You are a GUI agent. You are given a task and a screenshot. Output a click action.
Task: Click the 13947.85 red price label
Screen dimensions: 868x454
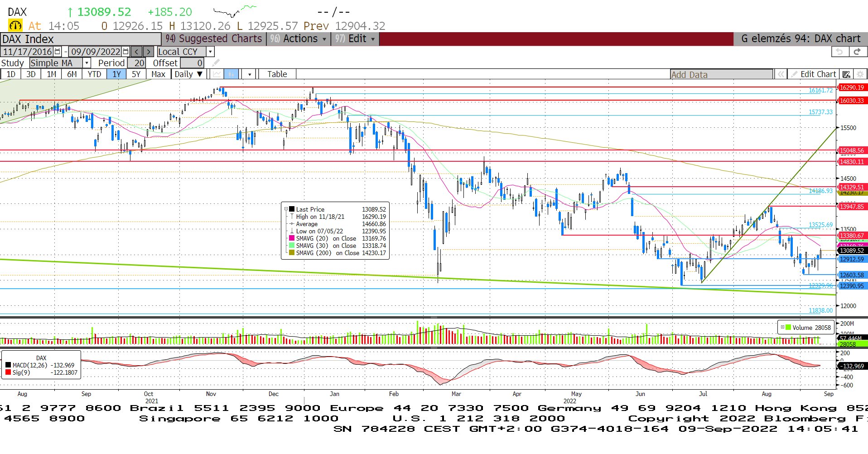pos(852,207)
